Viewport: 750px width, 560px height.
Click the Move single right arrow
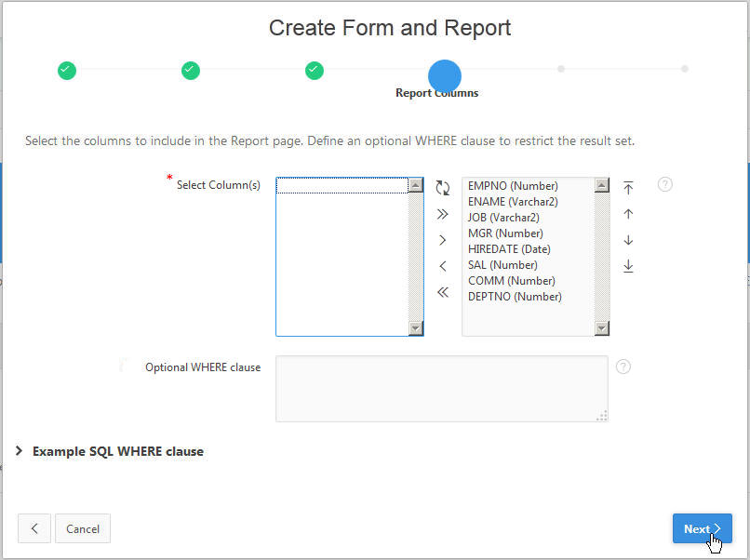[443, 240]
